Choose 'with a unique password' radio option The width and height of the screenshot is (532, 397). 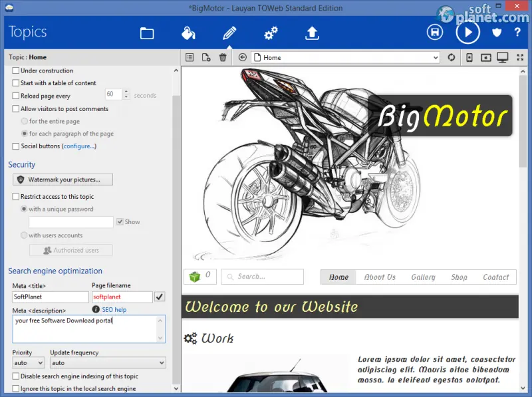24,209
